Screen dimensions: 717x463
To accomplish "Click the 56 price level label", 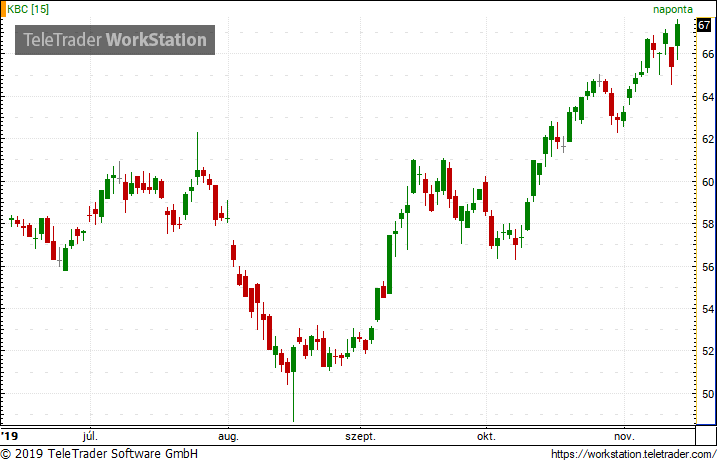I will click(x=708, y=266).
